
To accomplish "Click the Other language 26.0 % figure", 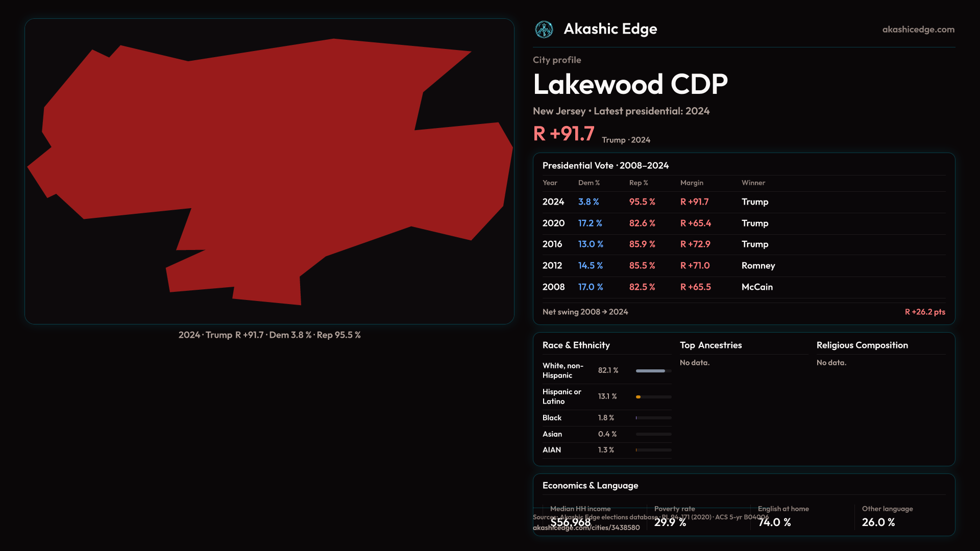I will (x=878, y=522).
